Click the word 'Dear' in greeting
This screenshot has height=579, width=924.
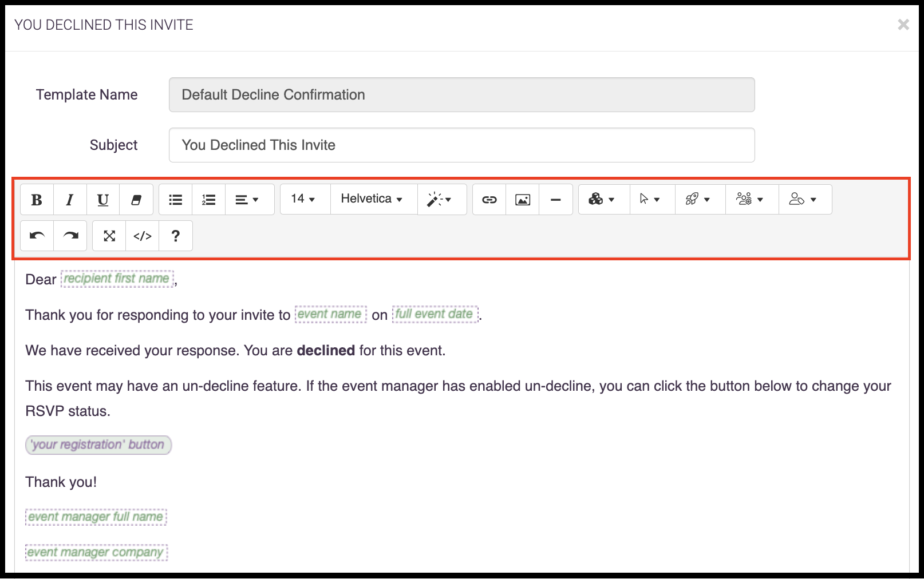pyautogui.click(x=41, y=279)
